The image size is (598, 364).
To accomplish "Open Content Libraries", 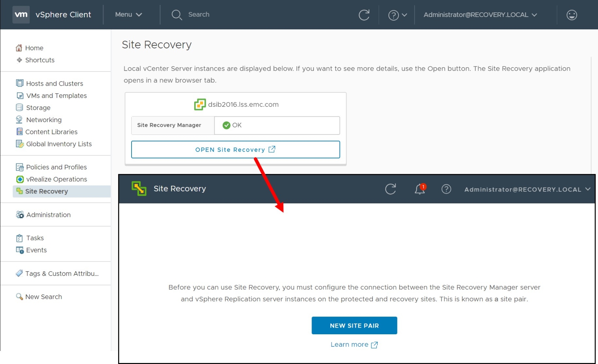I will 51,132.
